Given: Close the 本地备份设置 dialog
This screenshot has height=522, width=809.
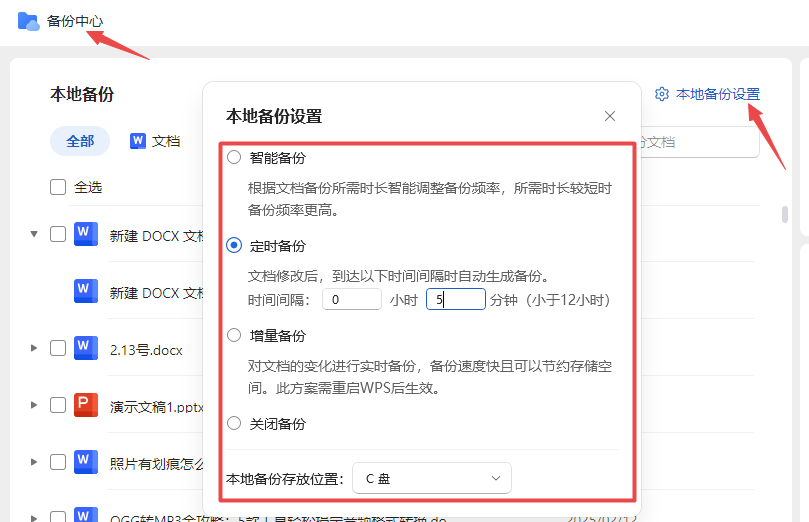Looking at the screenshot, I should coord(610,116).
